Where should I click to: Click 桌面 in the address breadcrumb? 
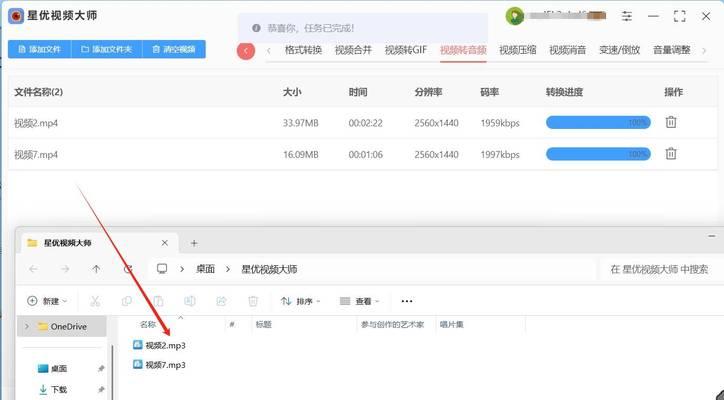click(205, 269)
